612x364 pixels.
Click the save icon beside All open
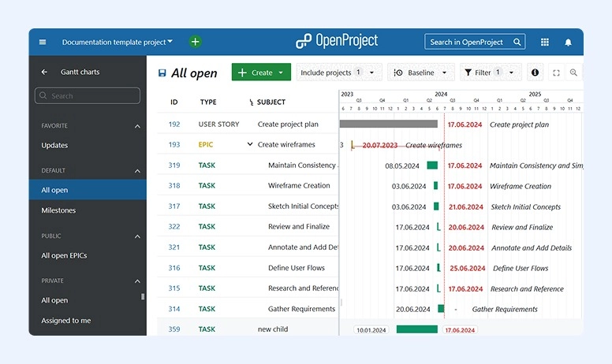click(162, 72)
